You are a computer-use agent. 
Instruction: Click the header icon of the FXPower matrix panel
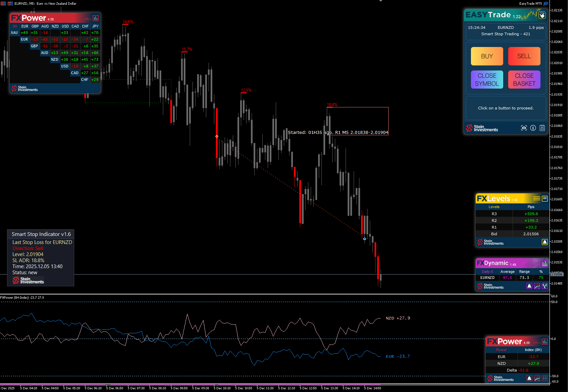pos(96,18)
